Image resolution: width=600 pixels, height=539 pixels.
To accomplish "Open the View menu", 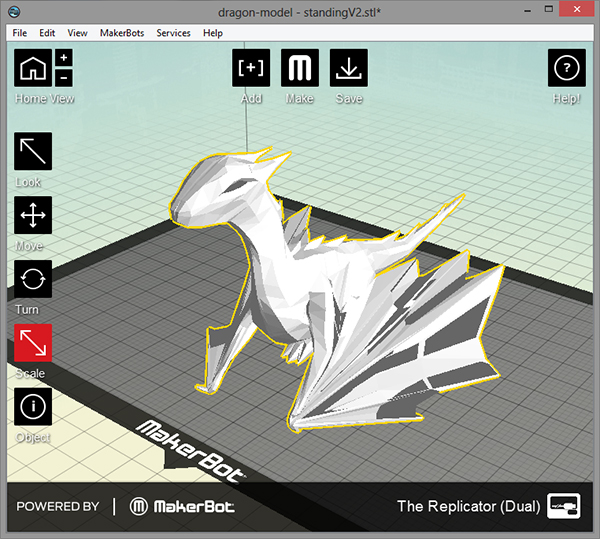I will coord(77,33).
